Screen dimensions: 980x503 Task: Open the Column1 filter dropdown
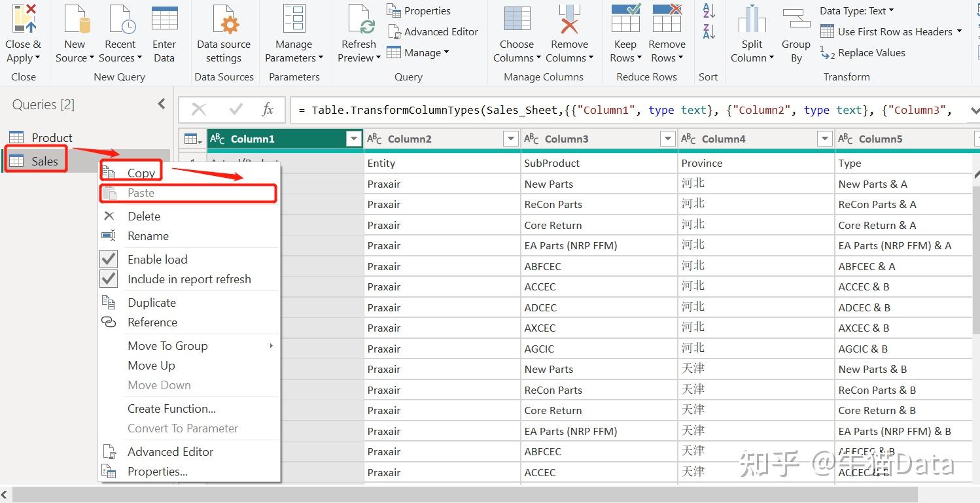point(353,139)
